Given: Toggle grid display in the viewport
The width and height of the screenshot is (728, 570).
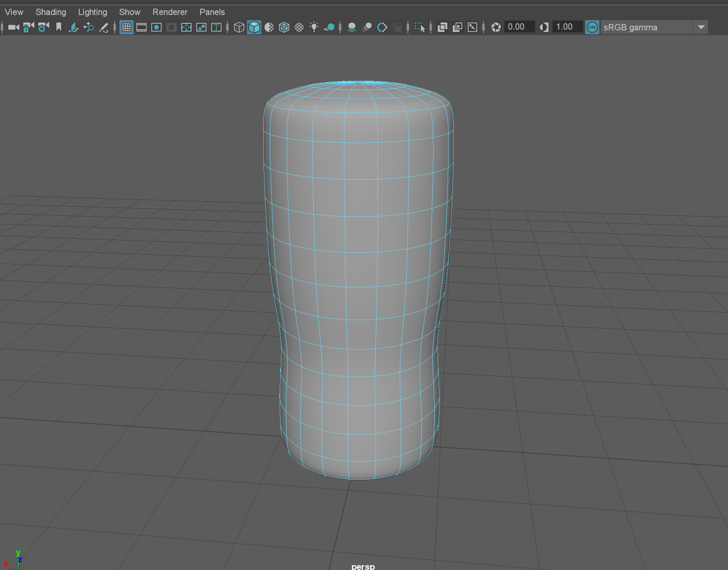Looking at the screenshot, I should [127, 27].
